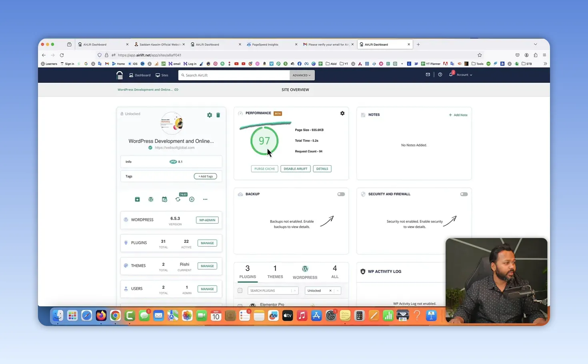
Task: Open the Calendar app from the Dock
Action: coord(216,316)
